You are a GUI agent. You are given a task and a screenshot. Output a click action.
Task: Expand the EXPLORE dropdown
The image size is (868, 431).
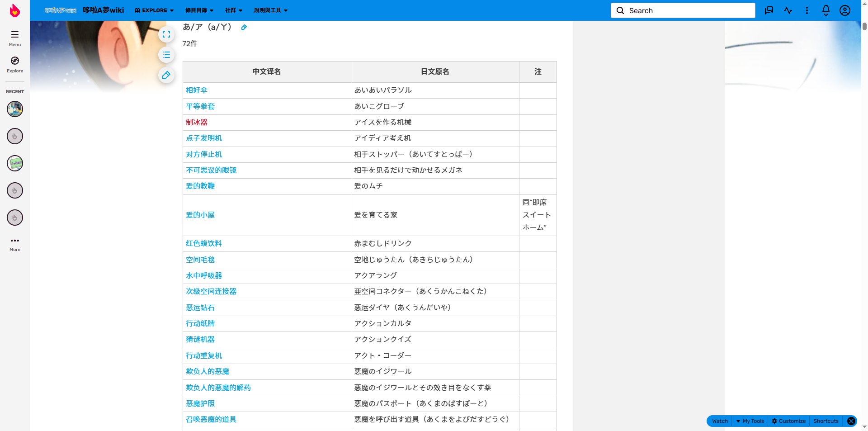click(154, 10)
